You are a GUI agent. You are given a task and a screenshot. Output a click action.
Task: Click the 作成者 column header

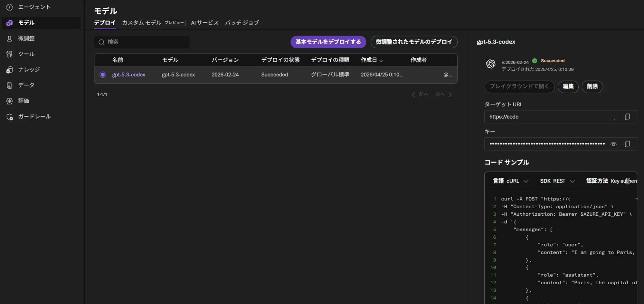point(419,60)
